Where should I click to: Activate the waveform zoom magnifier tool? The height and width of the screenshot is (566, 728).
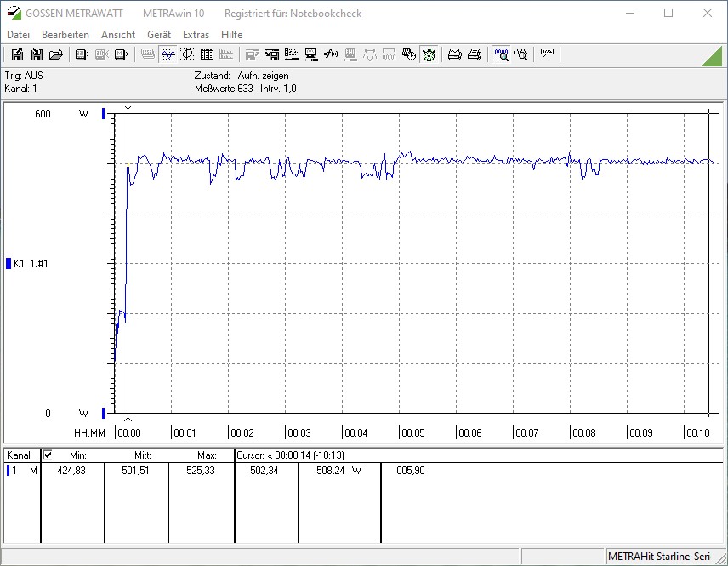coord(502,54)
